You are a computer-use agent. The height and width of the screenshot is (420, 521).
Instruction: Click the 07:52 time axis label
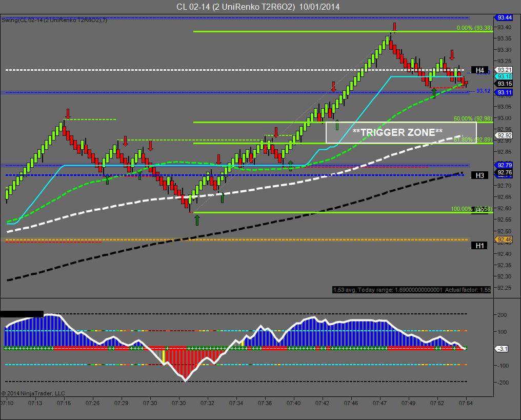tap(437, 403)
